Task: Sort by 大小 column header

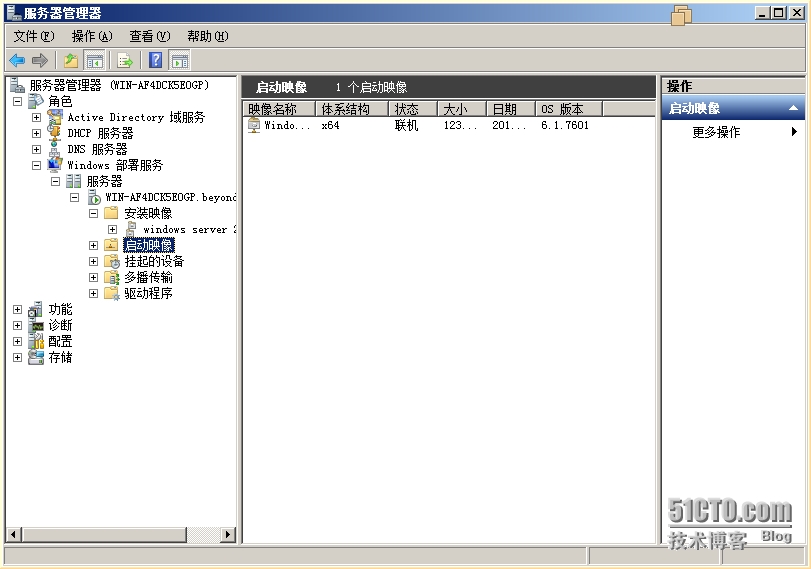Action: pos(462,109)
